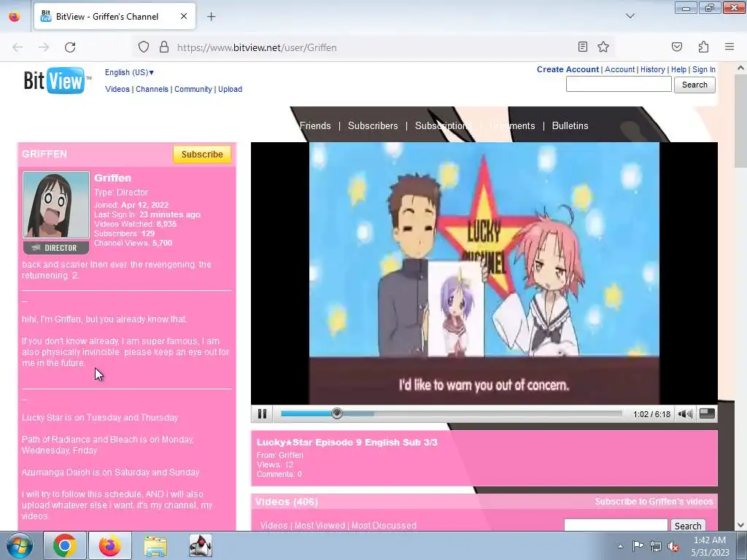The height and width of the screenshot is (560, 747).
Task: Open the tracking protection shield icon
Action: point(144,47)
